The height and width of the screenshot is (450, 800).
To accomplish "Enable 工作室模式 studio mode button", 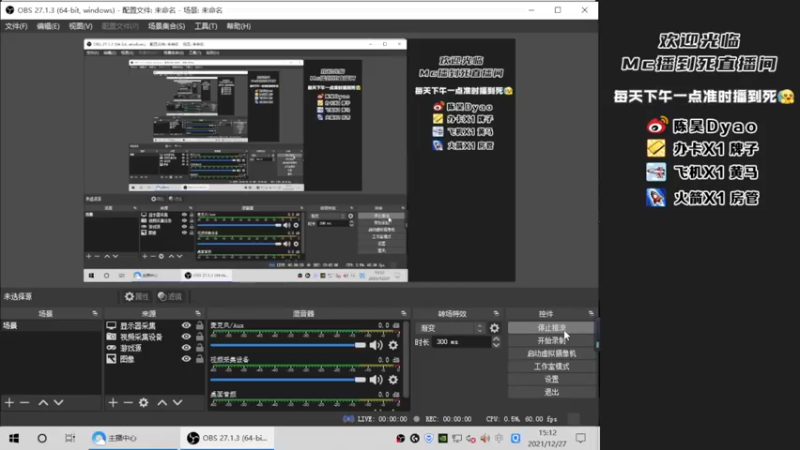I will pyautogui.click(x=552, y=366).
